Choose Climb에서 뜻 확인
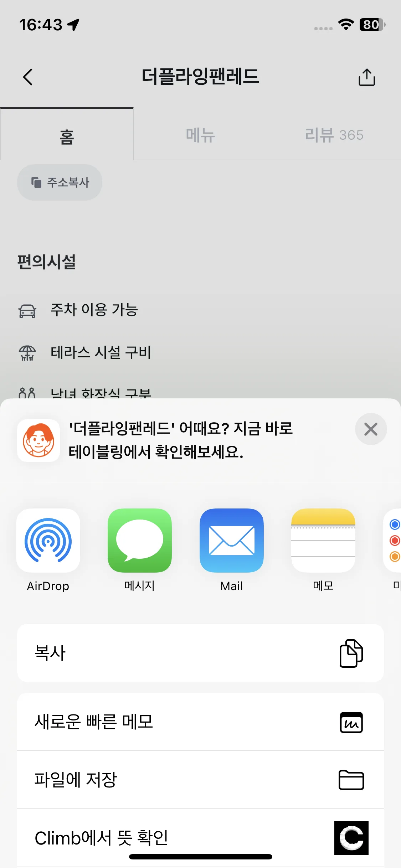Image resolution: width=401 pixels, height=868 pixels. pyautogui.click(x=200, y=838)
